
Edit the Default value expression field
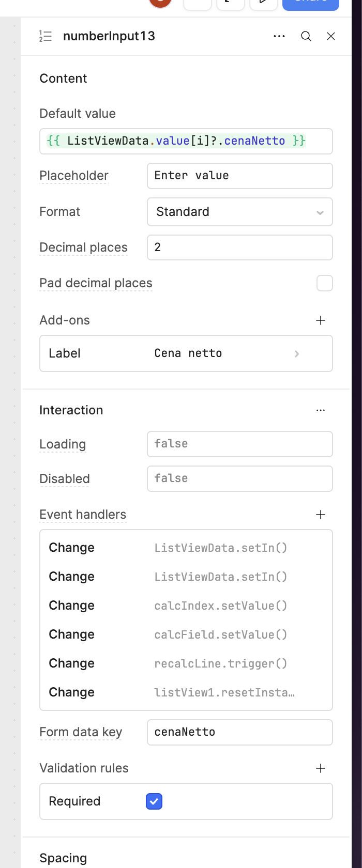[186, 141]
